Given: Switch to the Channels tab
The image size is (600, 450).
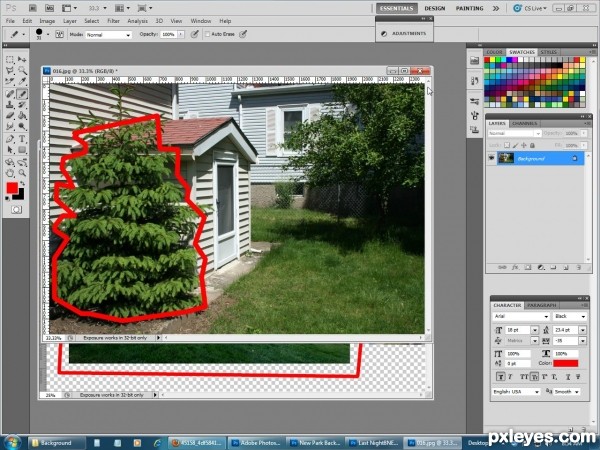Looking at the screenshot, I should [x=524, y=123].
